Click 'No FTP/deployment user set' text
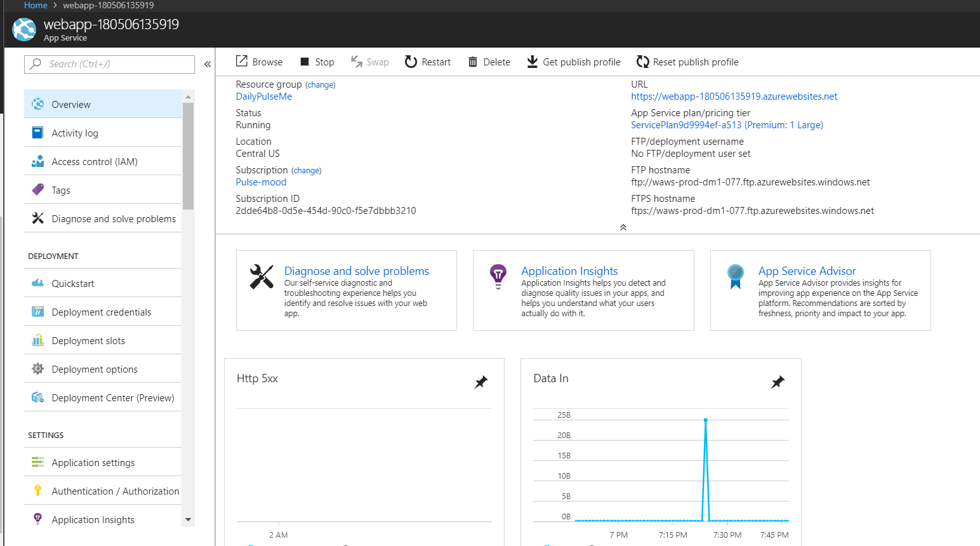Screen dimensions: 980x546 click(x=691, y=154)
